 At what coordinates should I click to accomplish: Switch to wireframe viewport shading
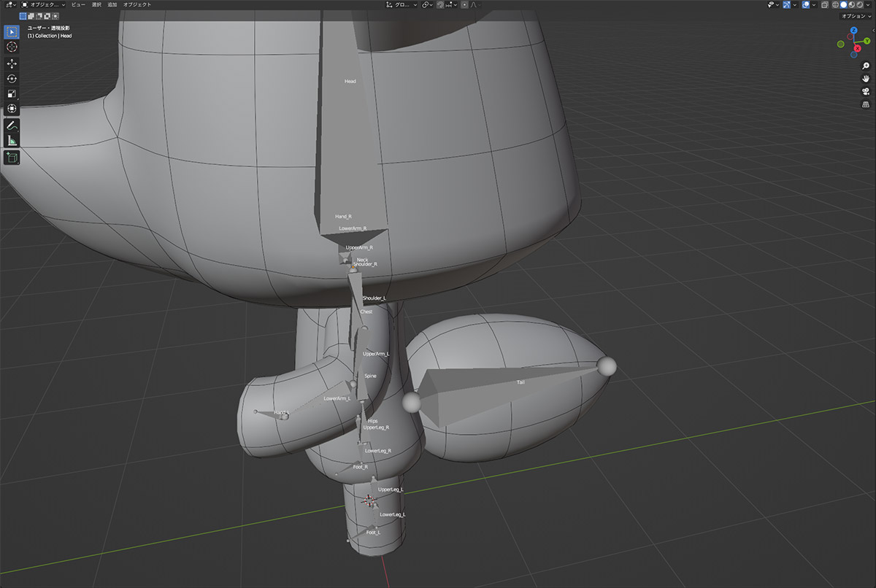(x=835, y=4)
